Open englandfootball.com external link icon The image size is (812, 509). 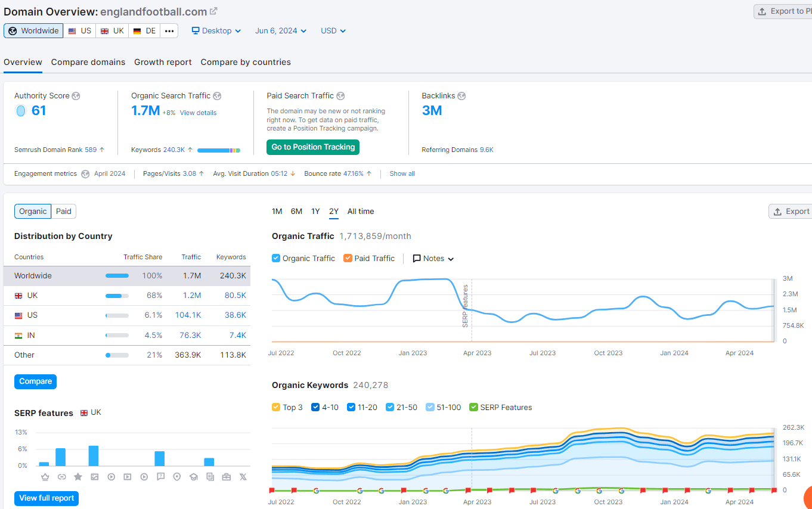coord(214,11)
